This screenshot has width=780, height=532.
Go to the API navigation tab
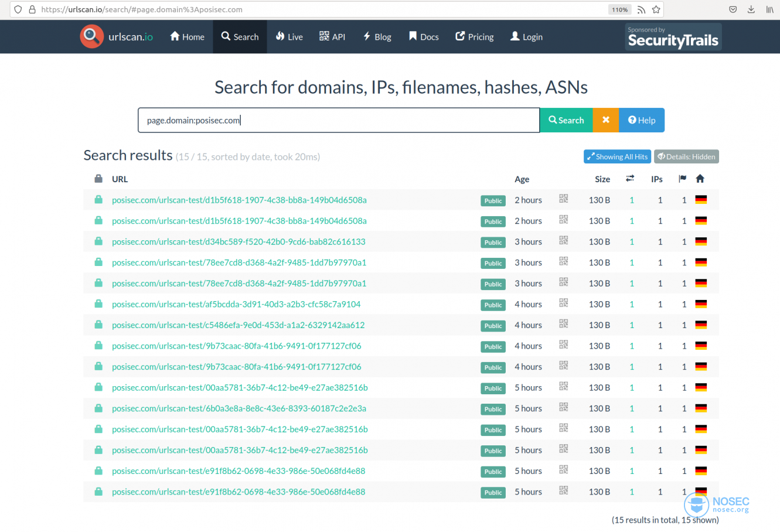click(x=332, y=37)
